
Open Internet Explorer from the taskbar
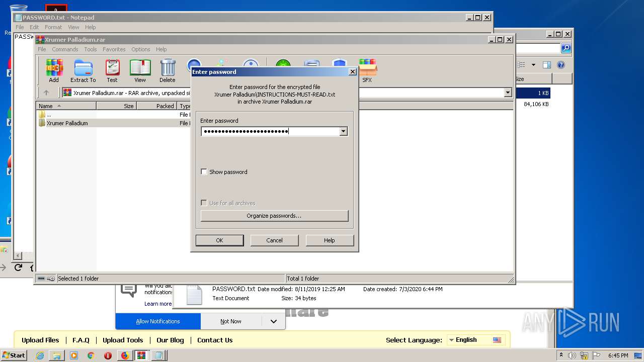[x=40, y=355]
